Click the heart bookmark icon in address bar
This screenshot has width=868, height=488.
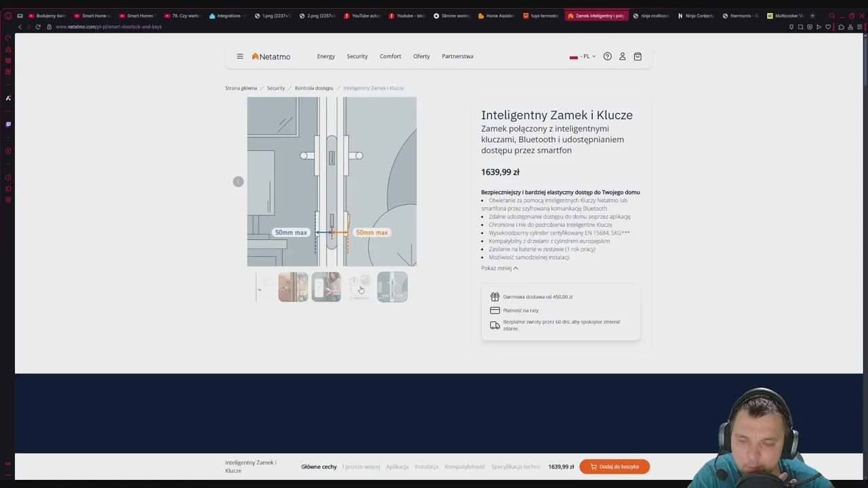828,26
